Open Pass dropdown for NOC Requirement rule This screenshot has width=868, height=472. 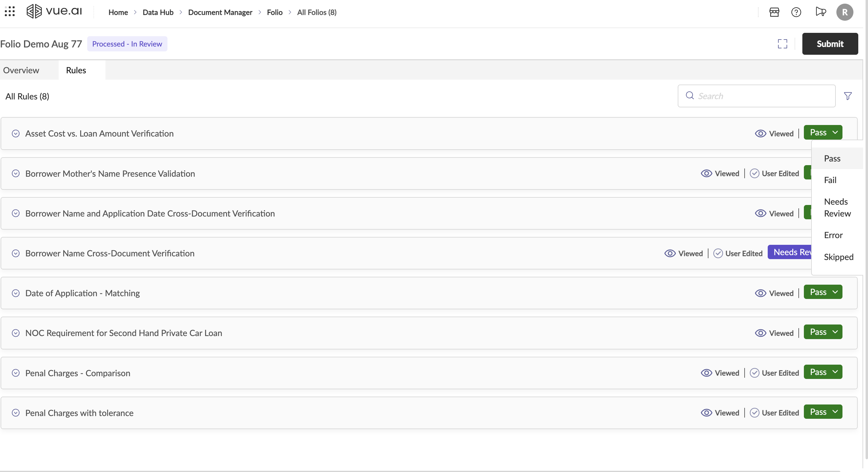pyautogui.click(x=823, y=332)
